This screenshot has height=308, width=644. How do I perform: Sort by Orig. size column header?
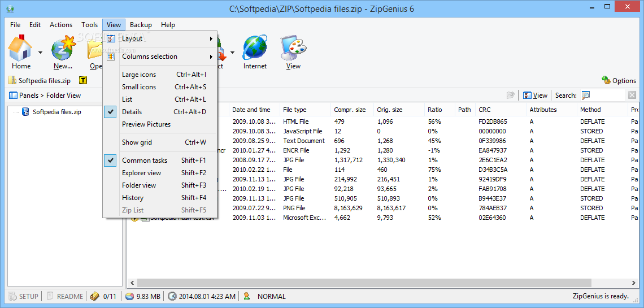point(399,110)
